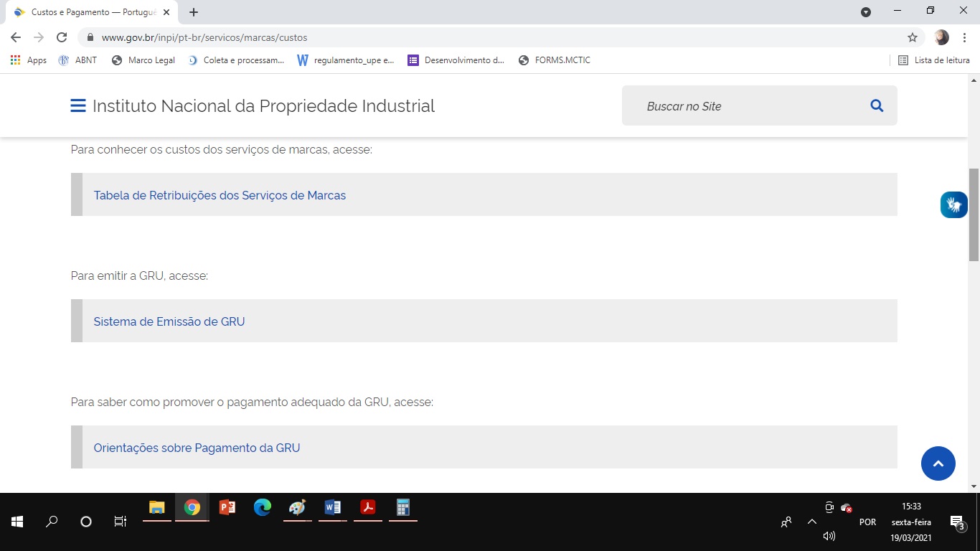
Task: Open the volume control in system tray
Action: coord(829,536)
